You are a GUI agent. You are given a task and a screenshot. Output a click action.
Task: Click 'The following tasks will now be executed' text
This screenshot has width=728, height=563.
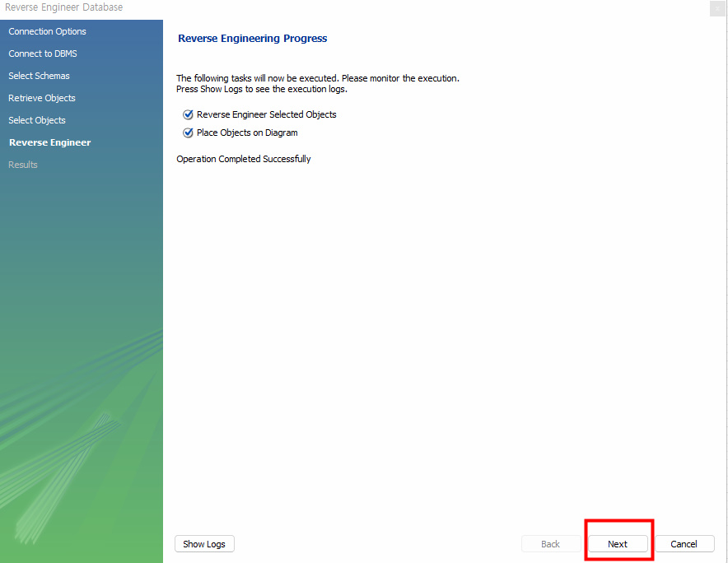pyautogui.click(x=318, y=78)
